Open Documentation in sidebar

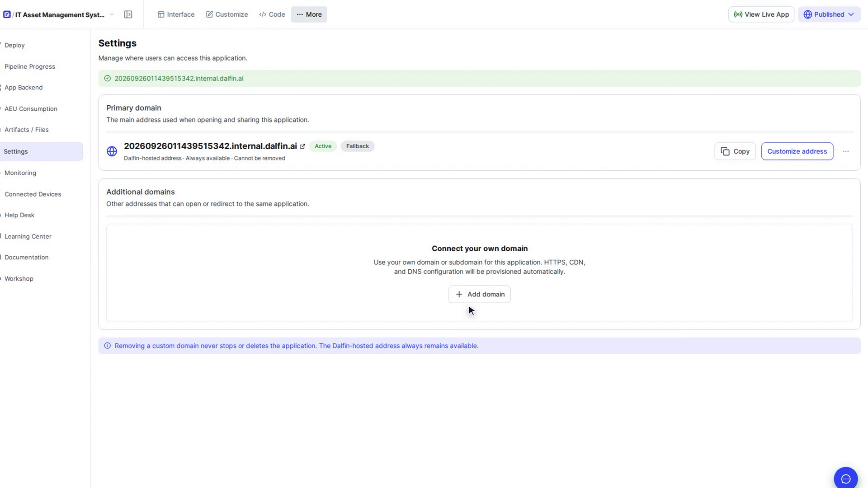[26, 258]
